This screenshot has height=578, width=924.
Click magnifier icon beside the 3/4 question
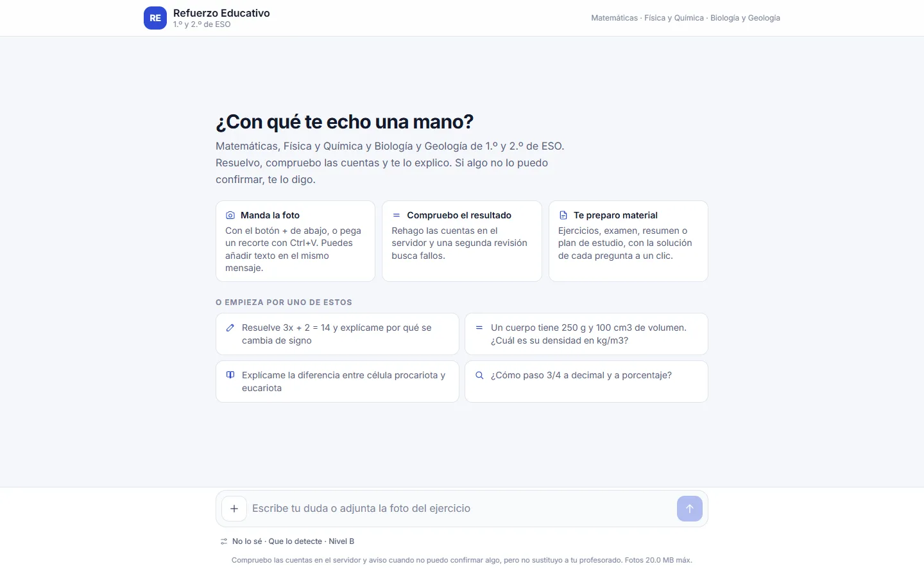click(x=479, y=375)
